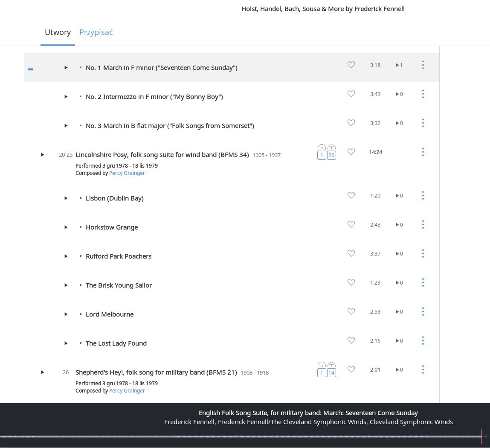Viewport: 490px width, 448px height.
Task: Play No. 3 March in B flat major
Action: [66, 126]
